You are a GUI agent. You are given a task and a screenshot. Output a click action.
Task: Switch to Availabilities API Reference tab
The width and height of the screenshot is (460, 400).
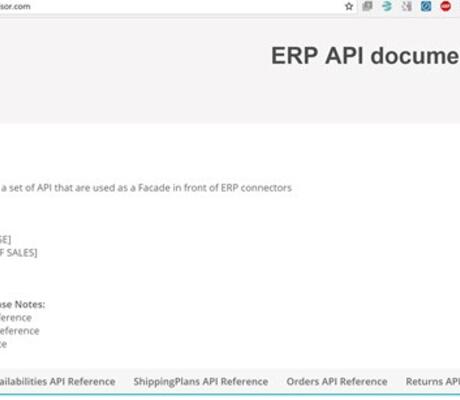tap(57, 382)
